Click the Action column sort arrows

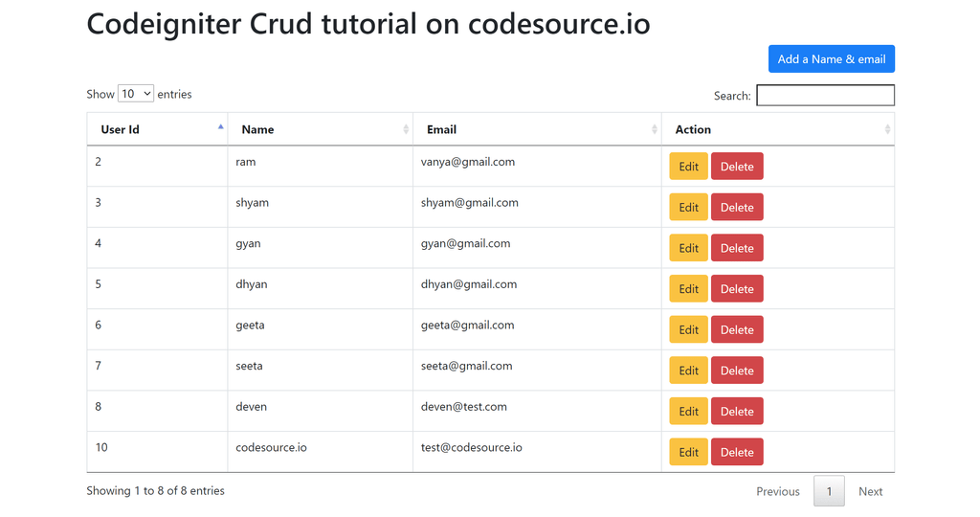pyautogui.click(x=887, y=129)
